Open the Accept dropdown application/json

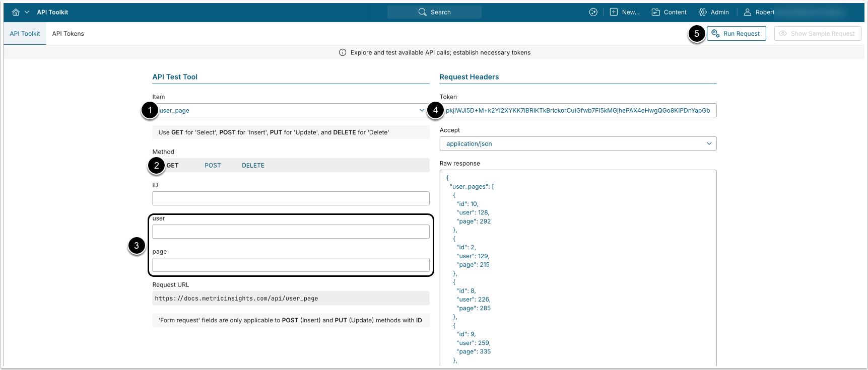pyautogui.click(x=578, y=143)
